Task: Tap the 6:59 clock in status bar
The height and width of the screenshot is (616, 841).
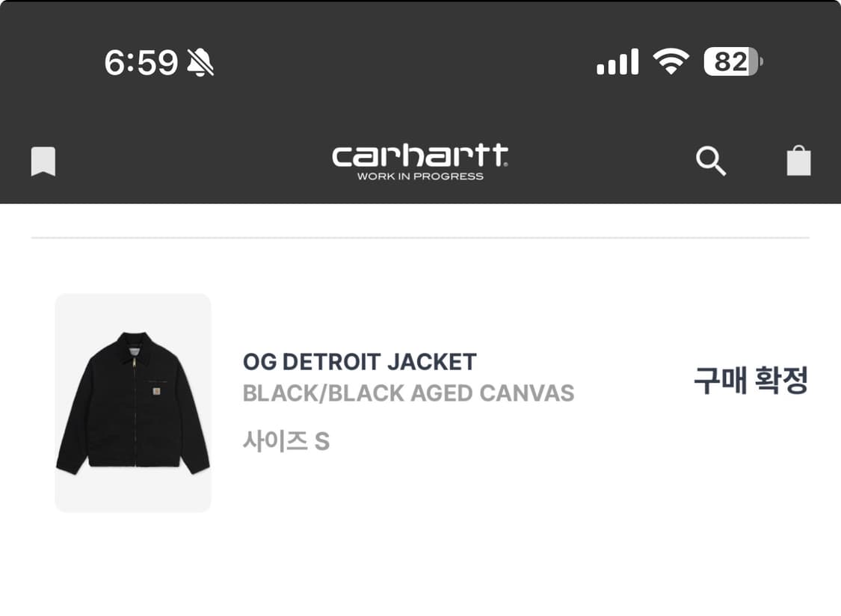Action: pyautogui.click(x=141, y=63)
